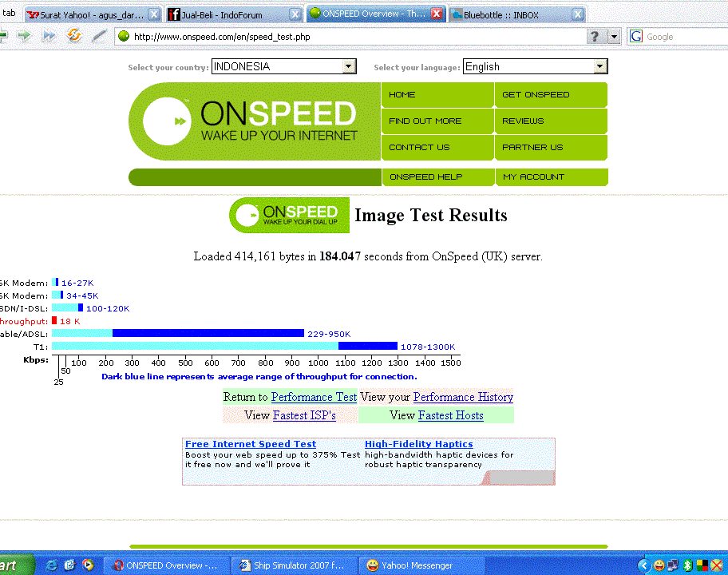Image resolution: width=728 pixels, height=575 pixels.
Task: Open the Fastest Hosts link
Action: pos(451,415)
